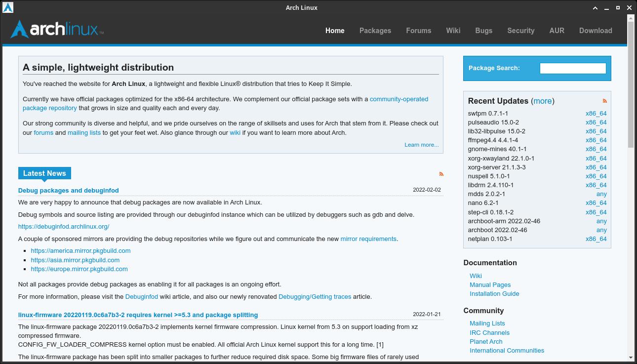
Task: Open https://debuginfod.archlinux.org/ link
Action: (64, 227)
